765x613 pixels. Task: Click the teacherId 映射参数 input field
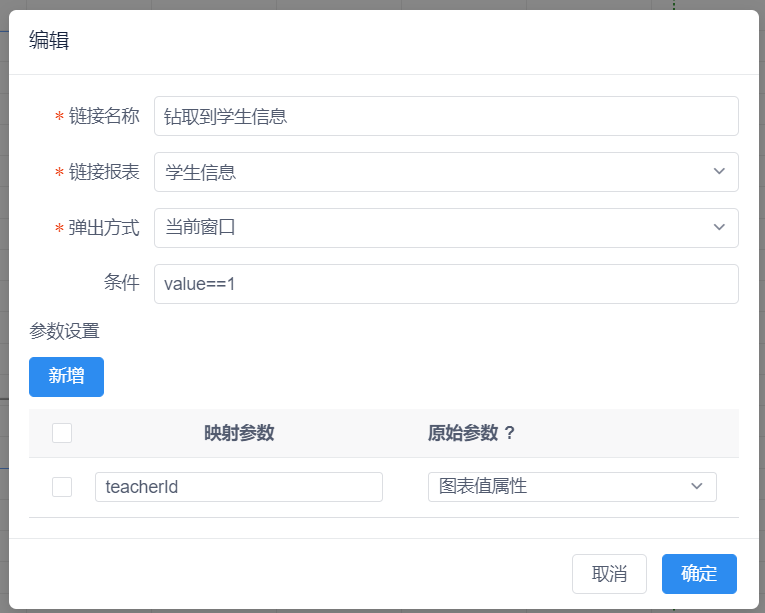[x=239, y=487]
